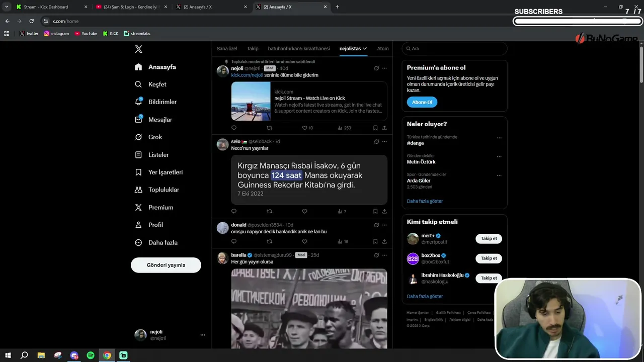Switch to Takip tab
This screenshot has width=644, height=362.
[x=253, y=48]
